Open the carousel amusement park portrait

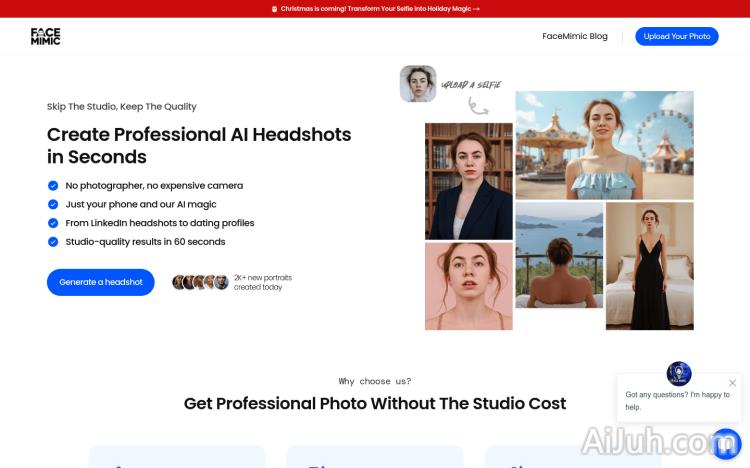604,145
